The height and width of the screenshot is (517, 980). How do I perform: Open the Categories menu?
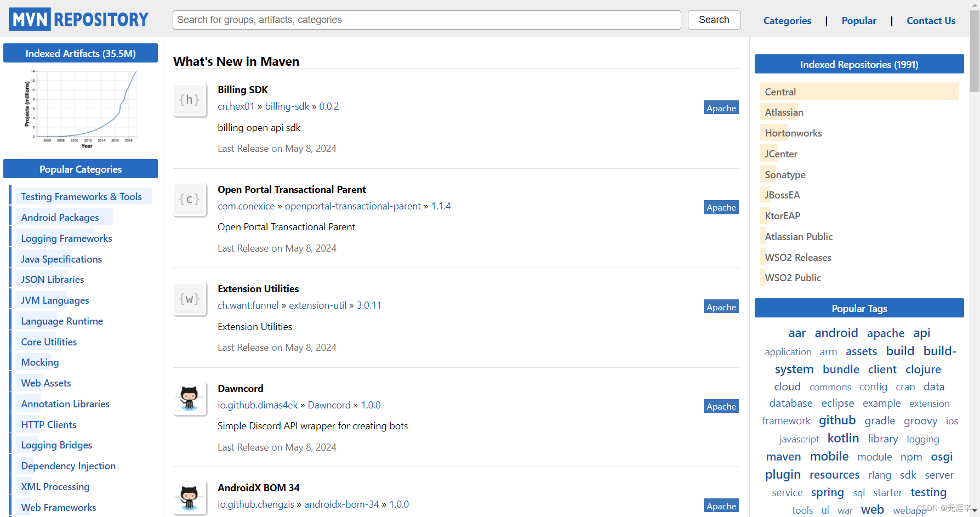coord(787,20)
